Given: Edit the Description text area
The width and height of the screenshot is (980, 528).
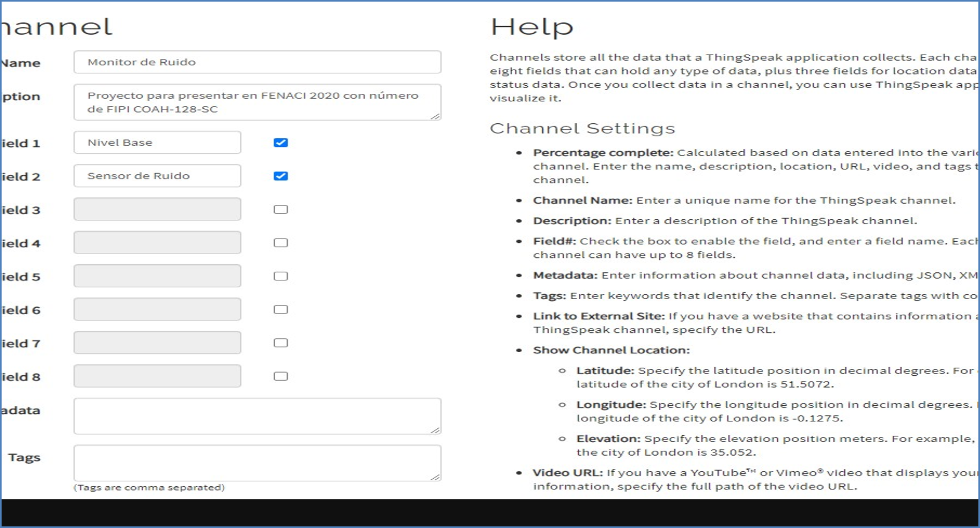Looking at the screenshot, I should point(257,102).
